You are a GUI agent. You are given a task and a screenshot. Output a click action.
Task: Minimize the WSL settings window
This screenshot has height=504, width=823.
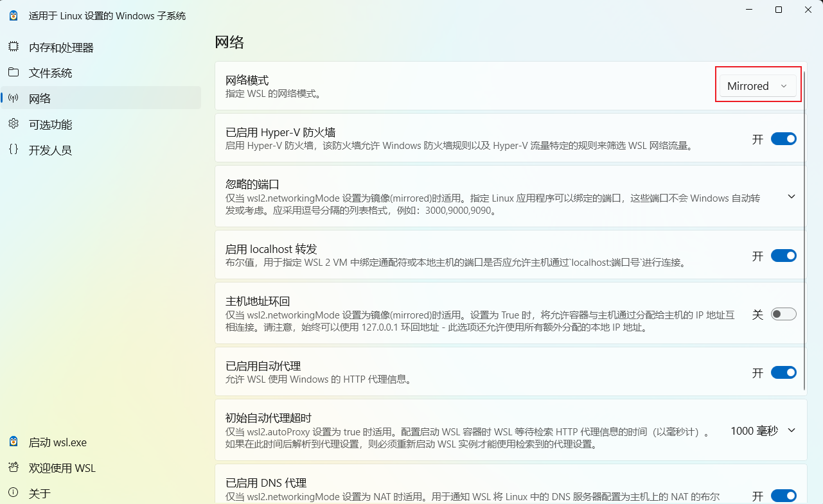tap(748, 10)
